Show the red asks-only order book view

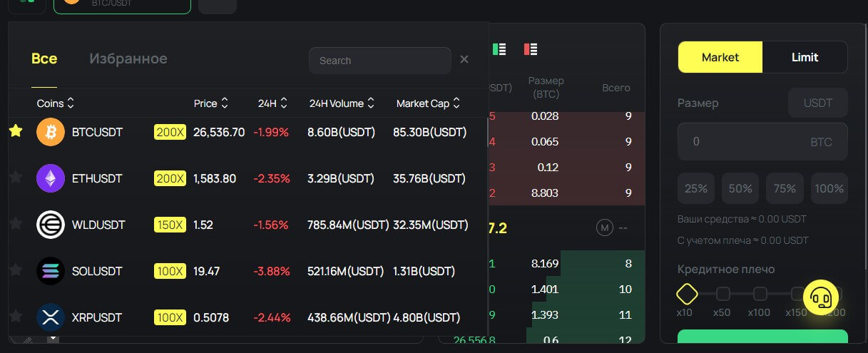[531, 49]
